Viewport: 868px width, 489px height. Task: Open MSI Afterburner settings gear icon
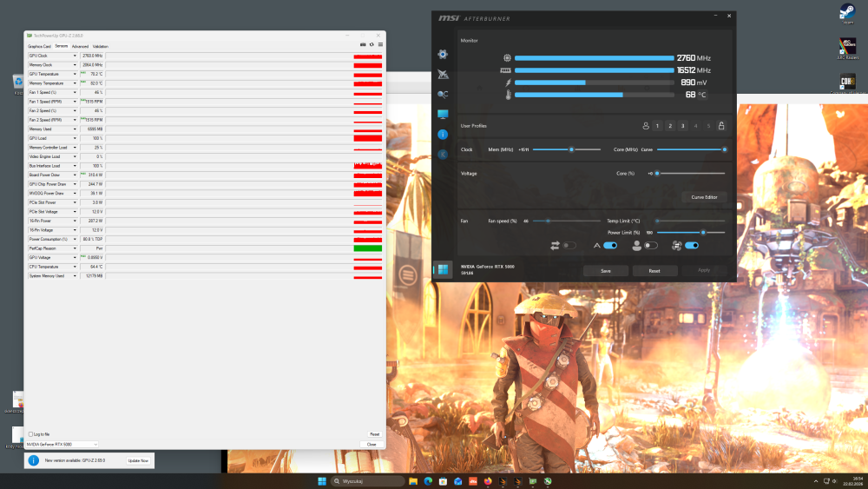tap(443, 54)
